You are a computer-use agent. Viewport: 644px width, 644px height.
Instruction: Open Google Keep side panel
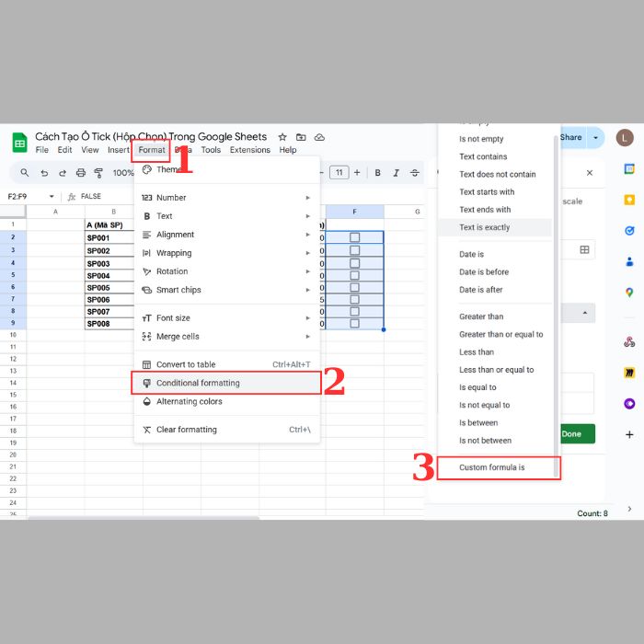coord(629,200)
